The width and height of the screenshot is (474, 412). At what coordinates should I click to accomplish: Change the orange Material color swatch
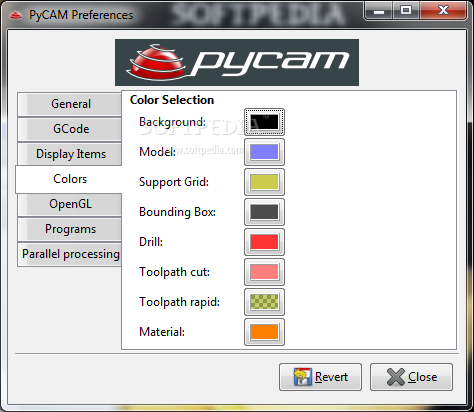coord(264,332)
